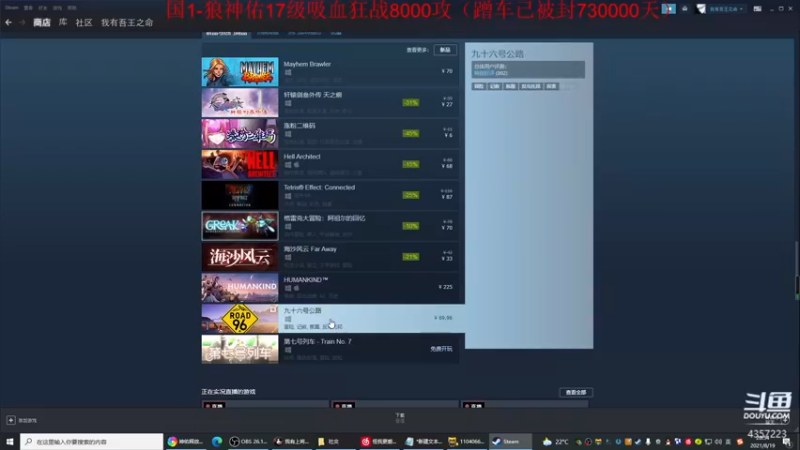Open the Greak game thumbnail

(240, 226)
